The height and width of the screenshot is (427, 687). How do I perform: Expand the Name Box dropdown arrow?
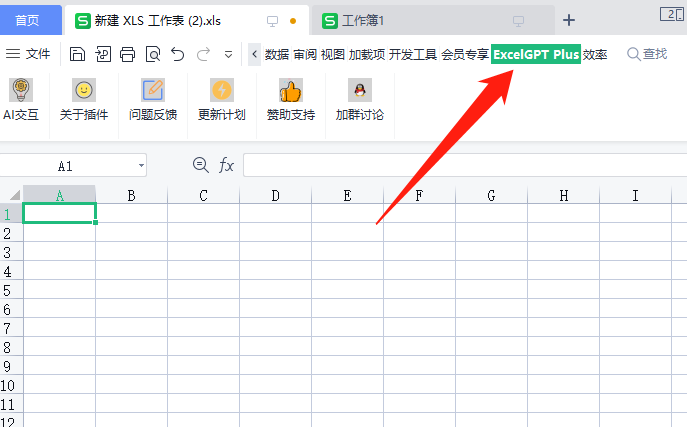[141, 166]
